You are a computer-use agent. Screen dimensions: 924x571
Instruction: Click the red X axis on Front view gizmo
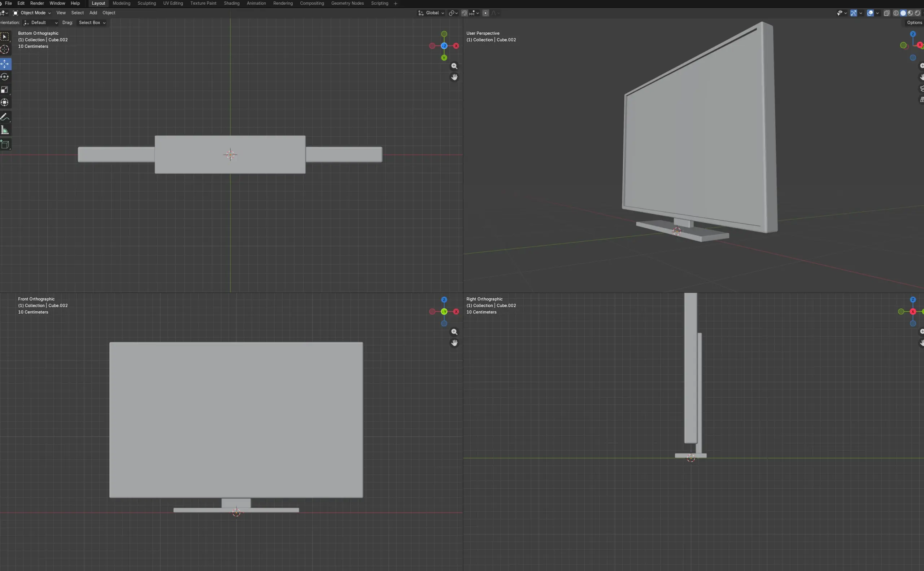pos(456,312)
